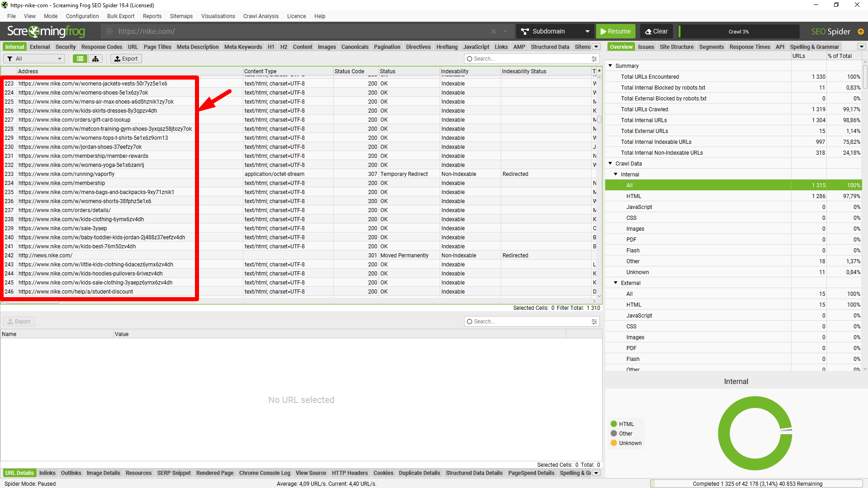Screen dimensions: 868x488
Task: Open the Subdomain crawl scope dropdown
Action: (x=555, y=31)
